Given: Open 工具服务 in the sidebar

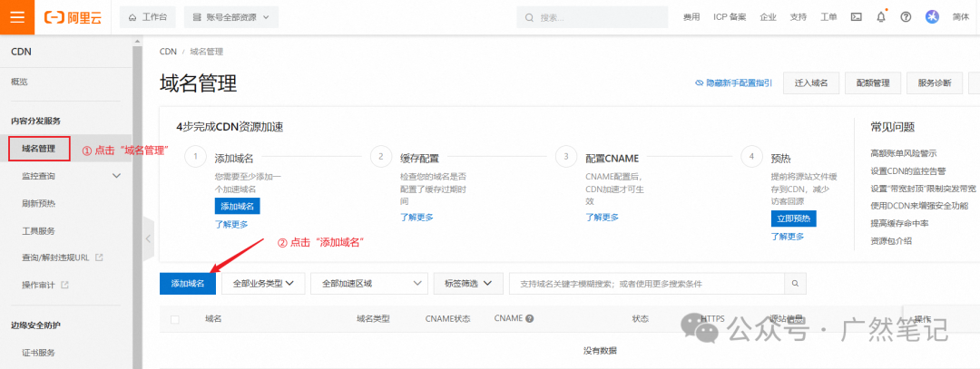Looking at the screenshot, I should [39, 231].
